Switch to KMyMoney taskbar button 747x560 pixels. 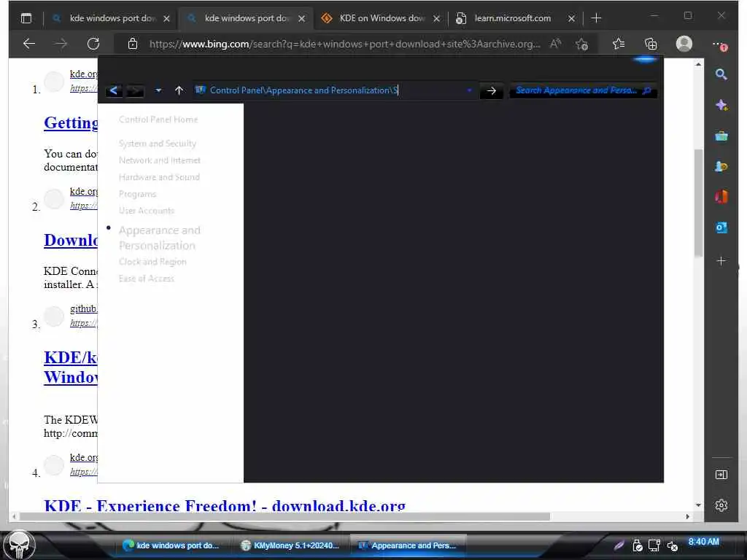[x=290, y=545]
